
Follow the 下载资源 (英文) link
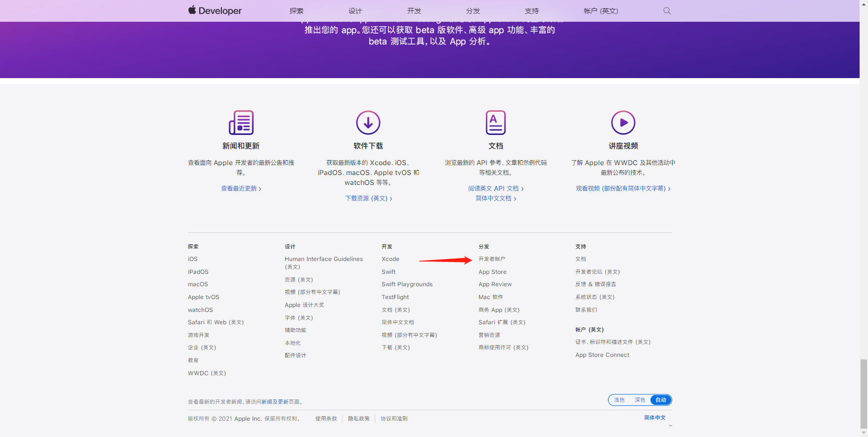point(369,198)
